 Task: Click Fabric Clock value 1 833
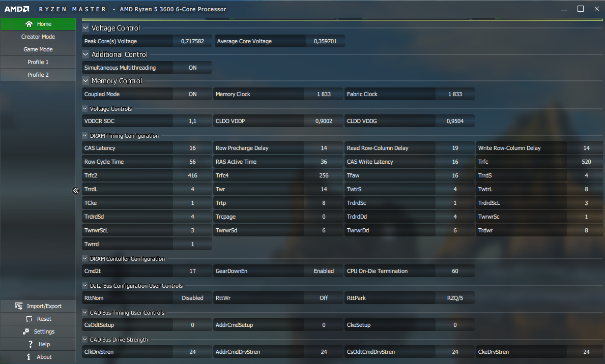(455, 94)
